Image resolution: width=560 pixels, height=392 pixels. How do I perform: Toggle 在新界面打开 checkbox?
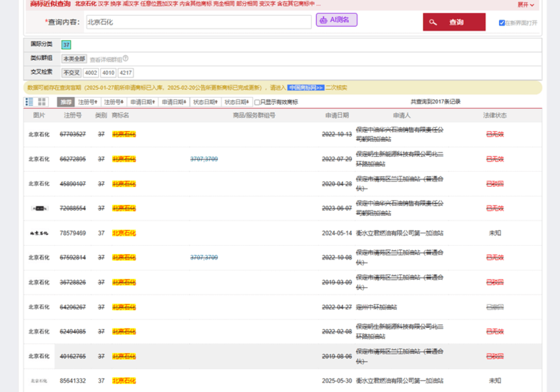pos(502,23)
